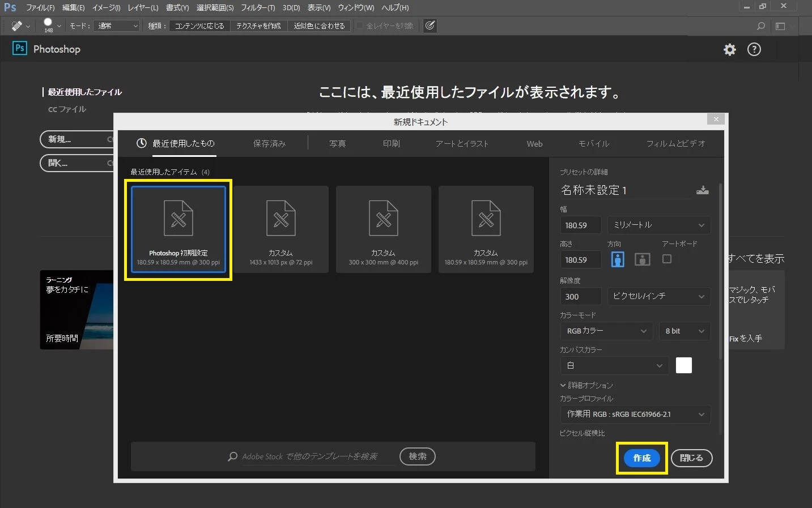Toggle the 全レイヤーを対象 checkbox

359,25
